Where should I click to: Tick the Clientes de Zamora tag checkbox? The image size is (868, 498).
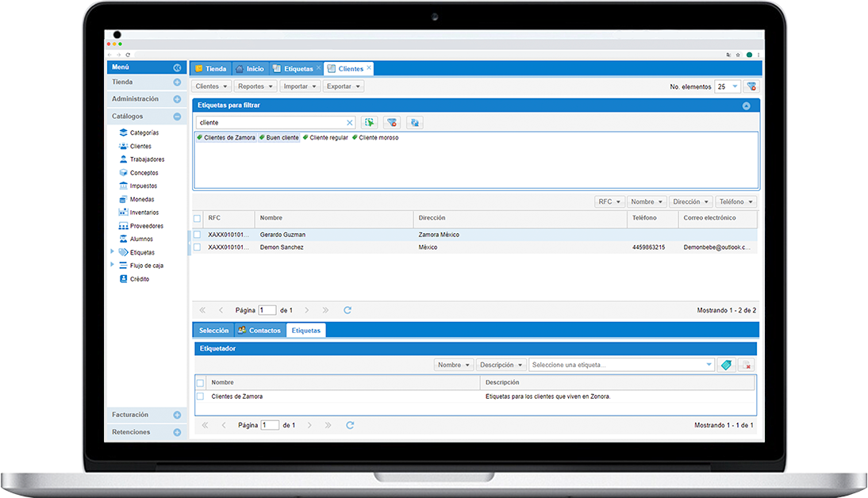pyautogui.click(x=200, y=396)
